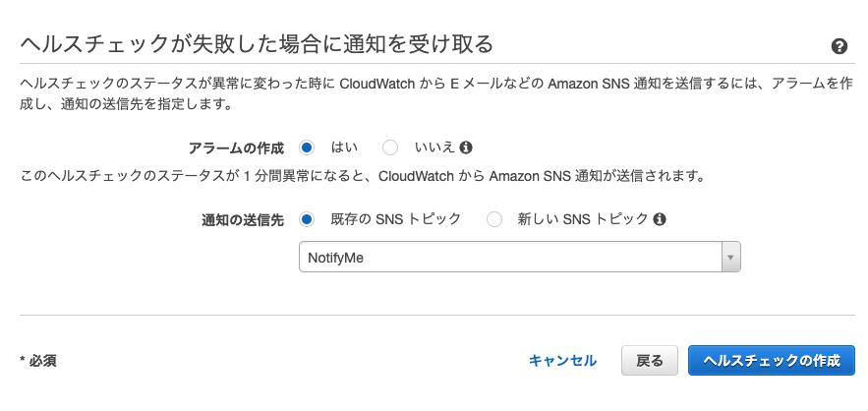Select the はい radio button
The image size is (868, 411).
point(306,147)
